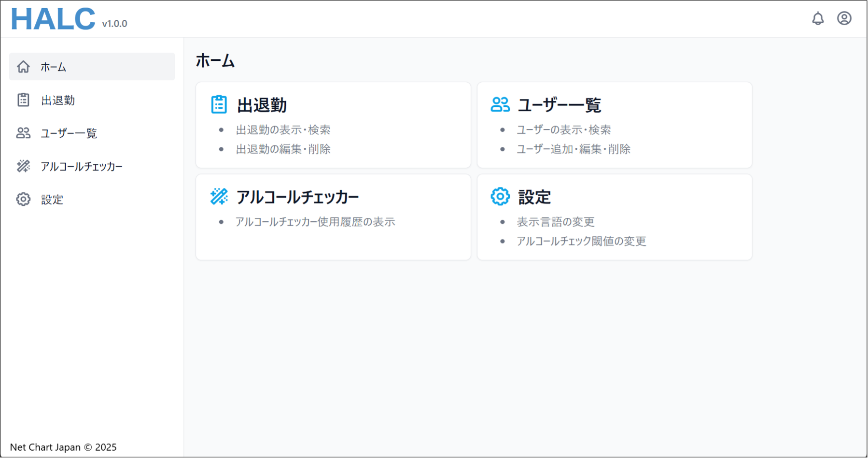The height and width of the screenshot is (458, 868).
Task: Click the アルコールチェッカー card icon
Action: coord(219,196)
